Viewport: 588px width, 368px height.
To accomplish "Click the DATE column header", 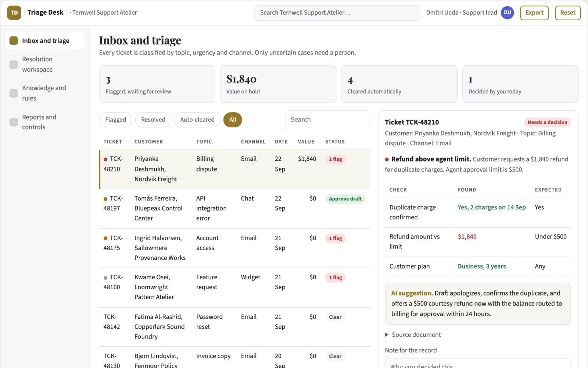I will coord(281,142).
